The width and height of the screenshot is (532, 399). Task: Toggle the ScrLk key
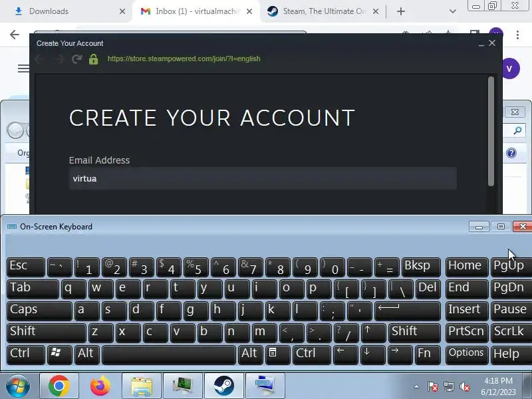tap(511, 333)
